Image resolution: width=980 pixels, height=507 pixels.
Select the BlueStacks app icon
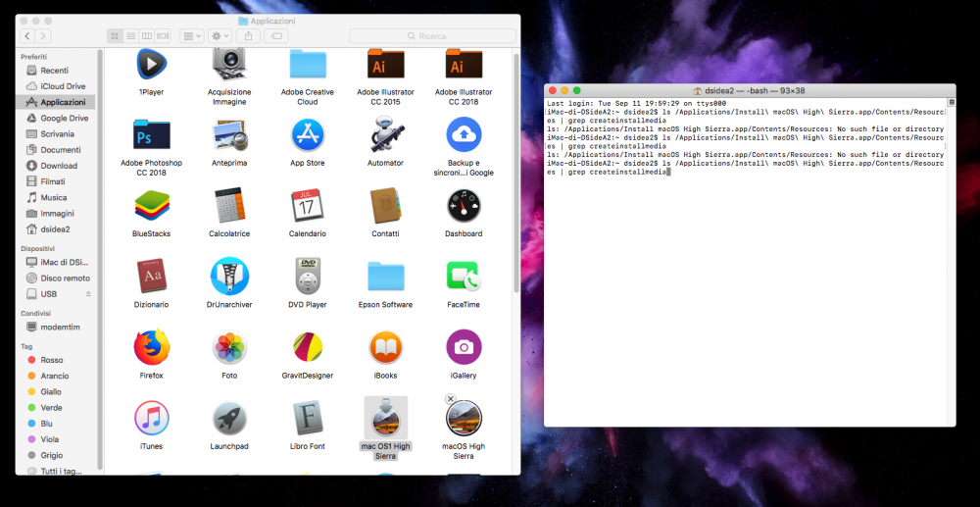151,206
